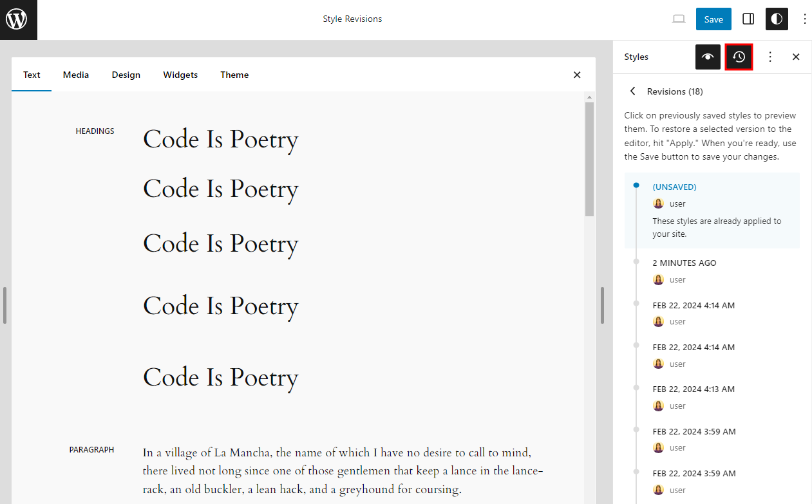Screen dimensions: 812x504
Task: Open the Widgets tab
Action: click(x=180, y=75)
